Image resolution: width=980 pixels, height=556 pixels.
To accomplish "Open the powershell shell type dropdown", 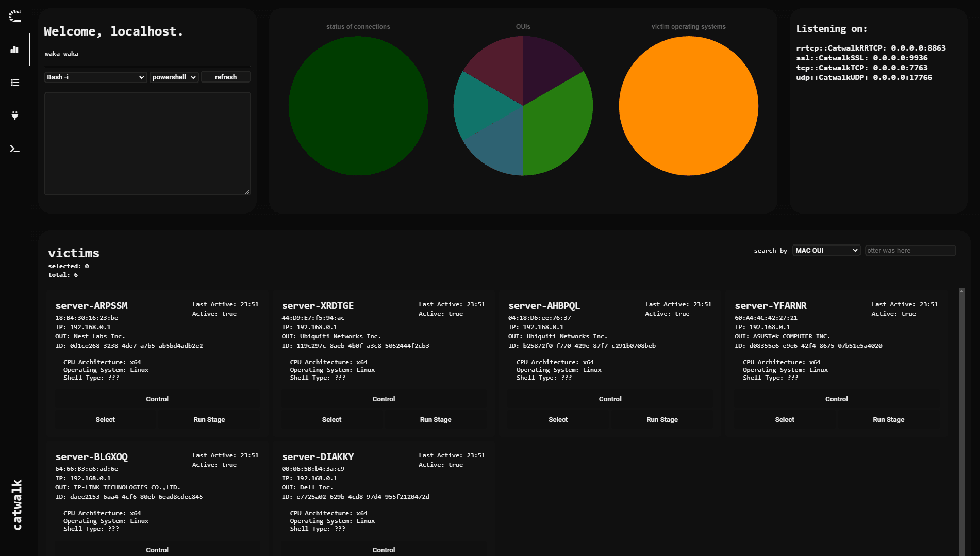I will (x=174, y=77).
